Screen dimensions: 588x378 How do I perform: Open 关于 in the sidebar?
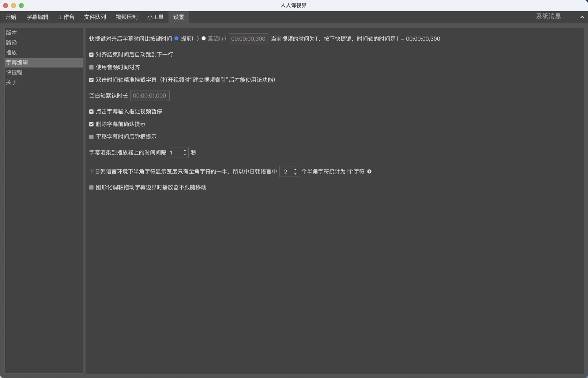click(43, 82)
